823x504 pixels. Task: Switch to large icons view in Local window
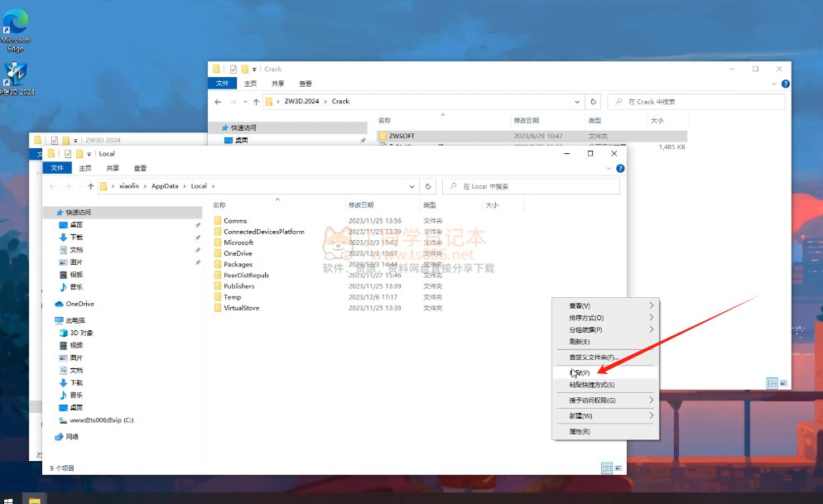pos(618,468)
